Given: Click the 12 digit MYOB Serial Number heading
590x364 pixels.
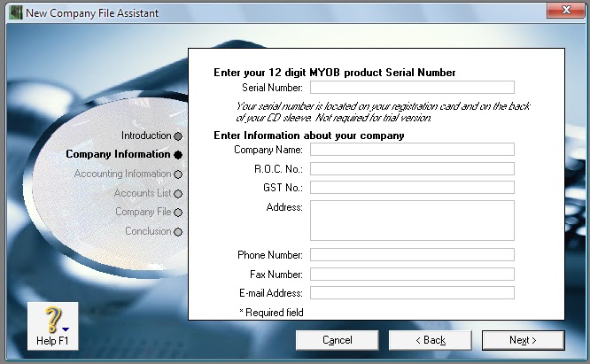Looking at the screenshot, I should [335, 73].
